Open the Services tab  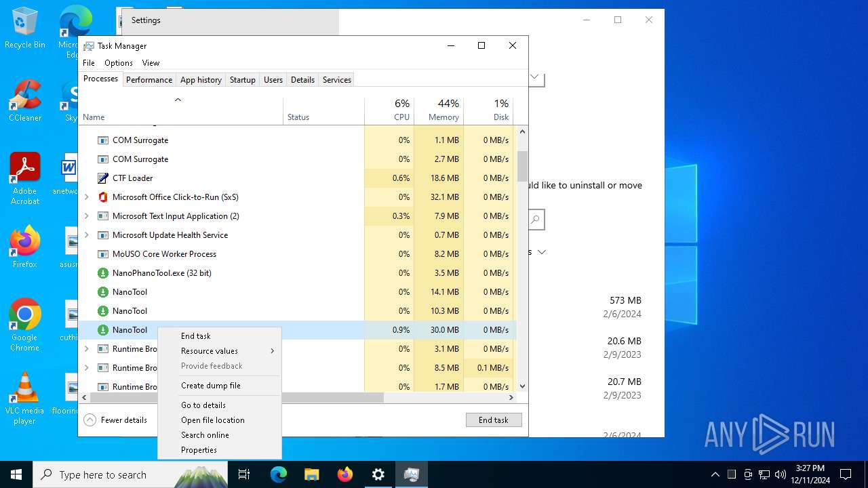pyautogui.click(x=337, y=80)
